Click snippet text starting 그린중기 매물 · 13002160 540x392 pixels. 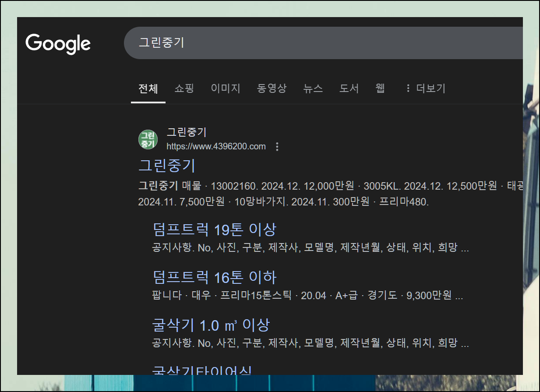point(331,186)
